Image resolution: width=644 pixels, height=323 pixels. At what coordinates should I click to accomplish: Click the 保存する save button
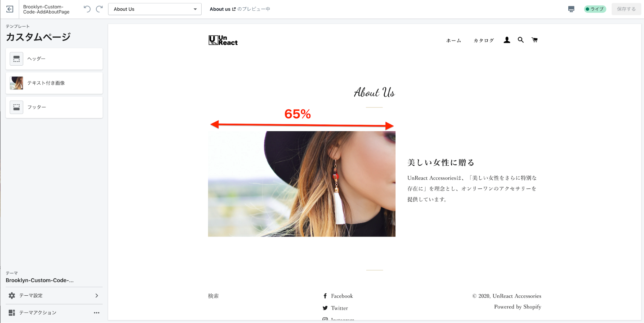click(x=626, y=9)
